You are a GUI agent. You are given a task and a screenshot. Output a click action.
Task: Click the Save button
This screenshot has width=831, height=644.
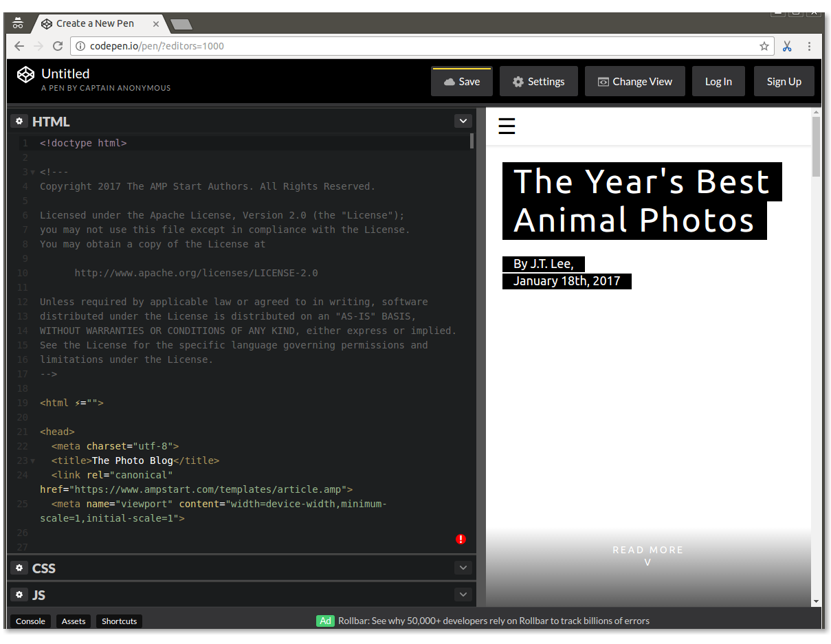(x=461, y=82)
